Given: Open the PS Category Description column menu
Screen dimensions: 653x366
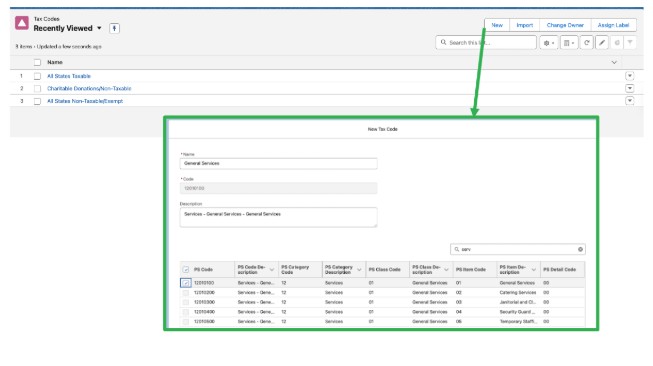Looking at the screenshot, I should tap(359, 270).
